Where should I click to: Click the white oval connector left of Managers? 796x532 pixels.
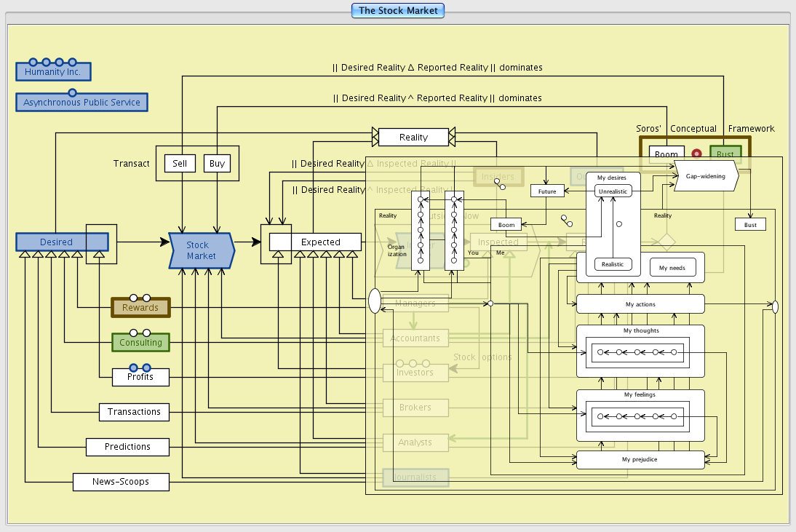[375, 301]
